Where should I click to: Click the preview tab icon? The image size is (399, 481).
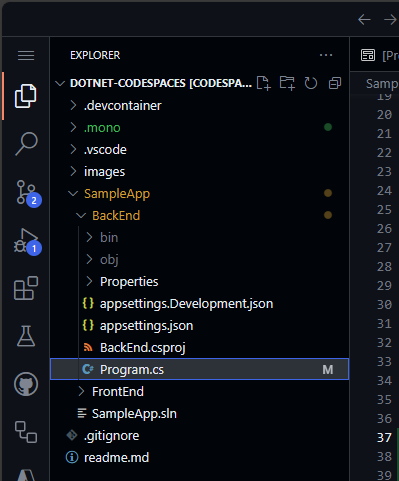[x=368, y=55]
